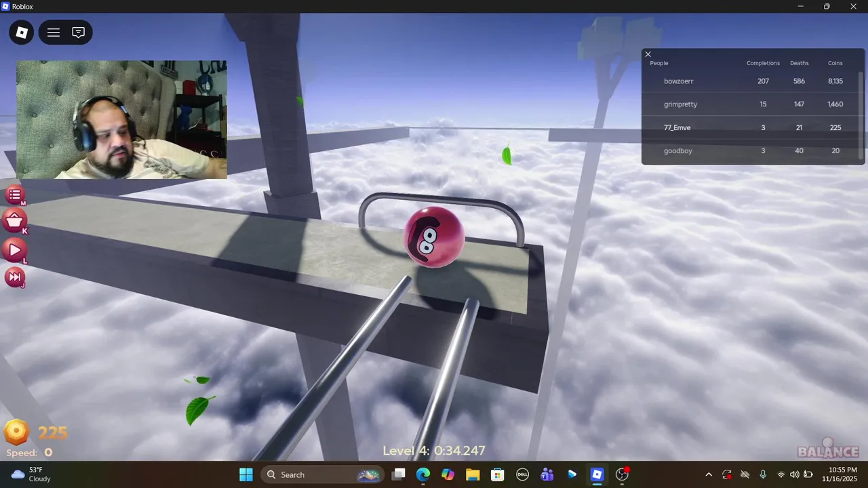868x488 pixels.
Task: Open the hamburger menu in the top bar
Action: 54,33
